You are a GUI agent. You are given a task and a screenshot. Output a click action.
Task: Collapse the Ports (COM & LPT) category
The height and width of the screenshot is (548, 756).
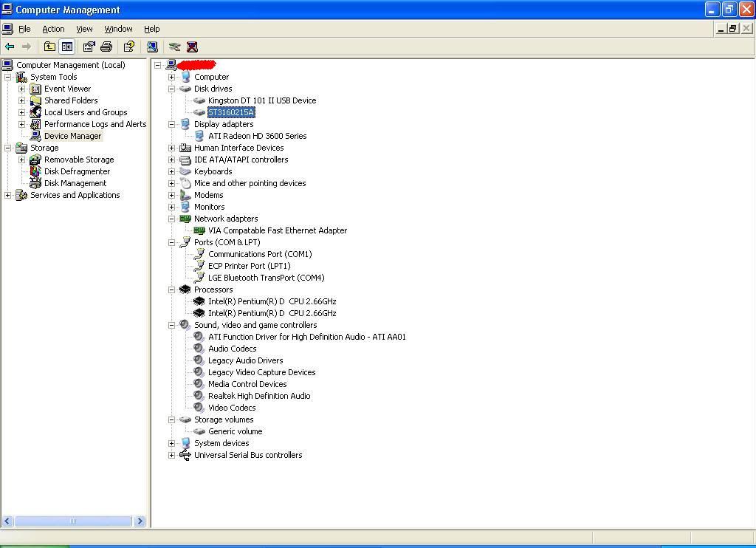click(171, 243)
